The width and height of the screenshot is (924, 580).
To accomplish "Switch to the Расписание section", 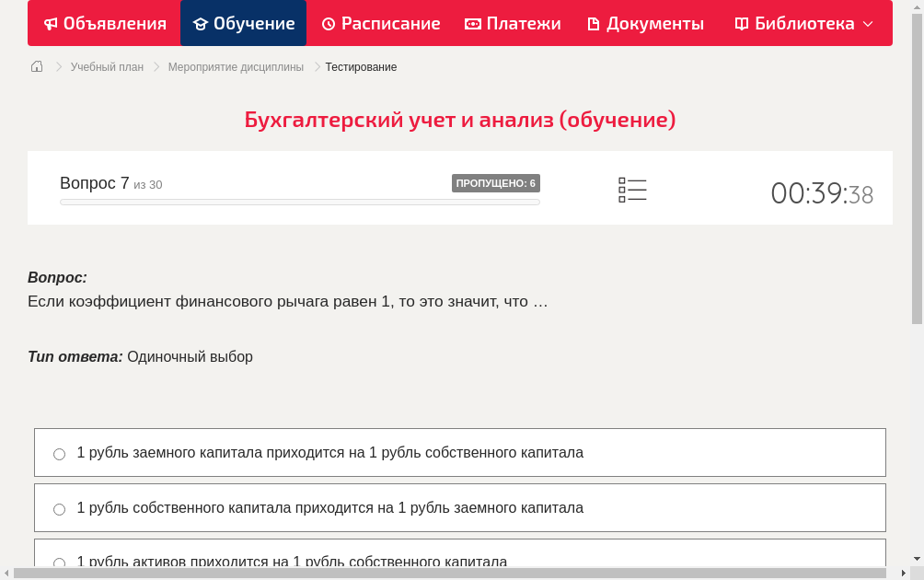I will point(380,23).
